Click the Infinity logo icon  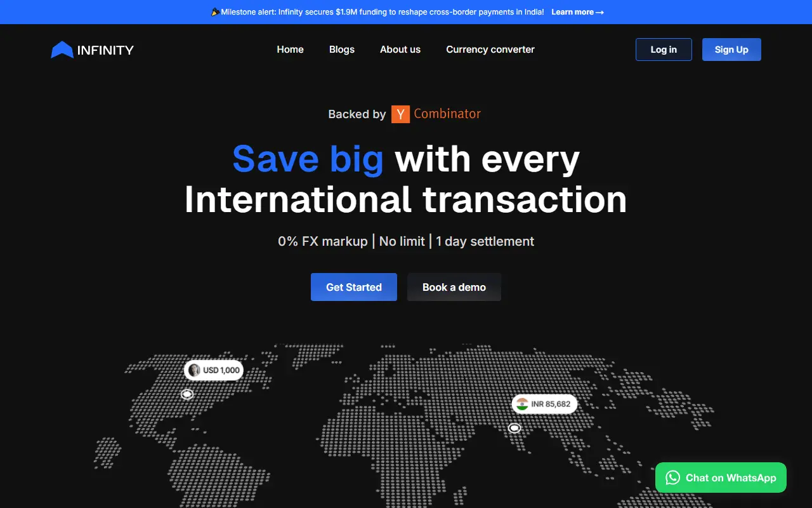click(62, 50)
